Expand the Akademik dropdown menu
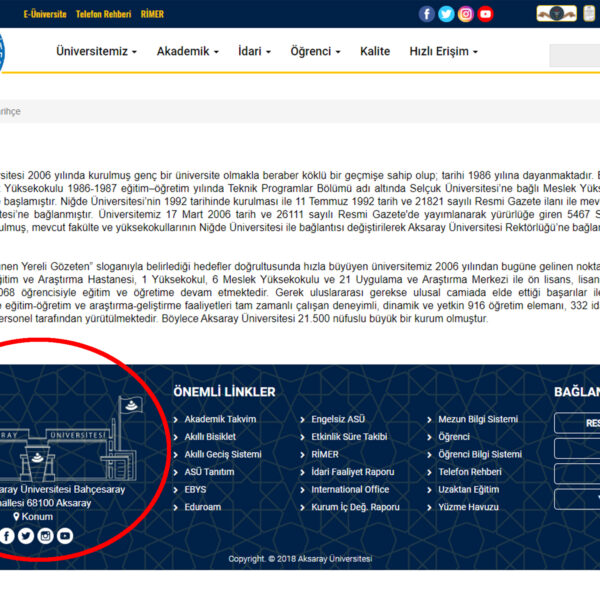600x600 pixels. [x=188, y=51]
